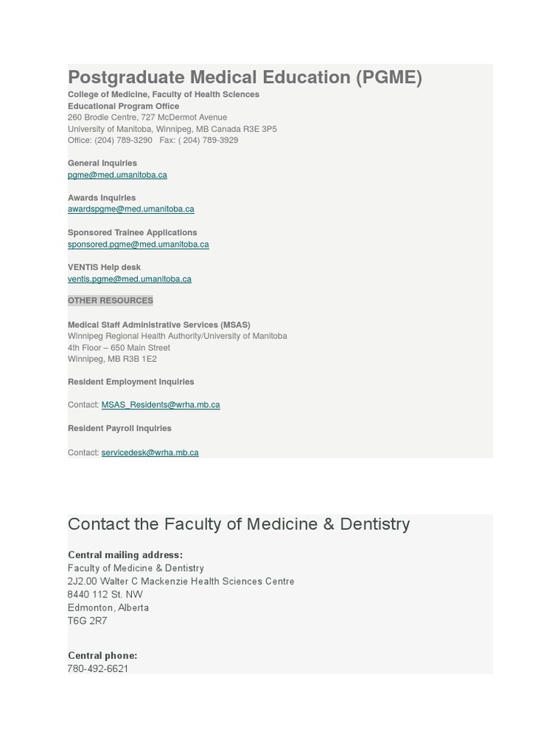Click the Postgraduate Medical Education (PGME) heading

pos(245,77)
